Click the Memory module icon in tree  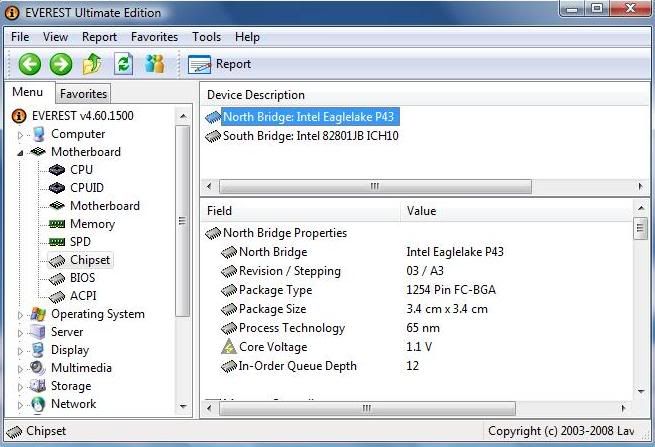[x=57, y=224]
